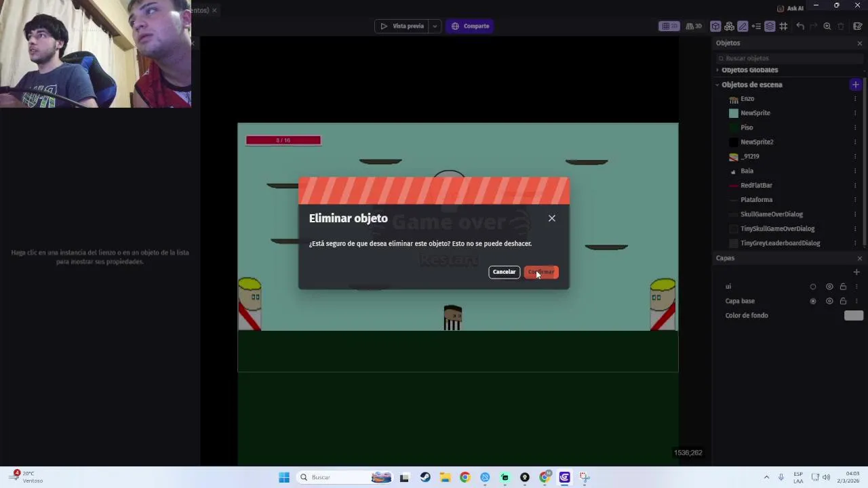Click the red health bar in scene
868x488 pixels.
283,140
